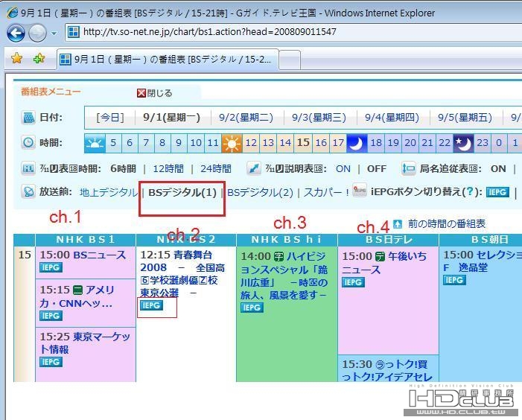
Task: Jump to hour 12 in time bar
Action: (251, 144)
